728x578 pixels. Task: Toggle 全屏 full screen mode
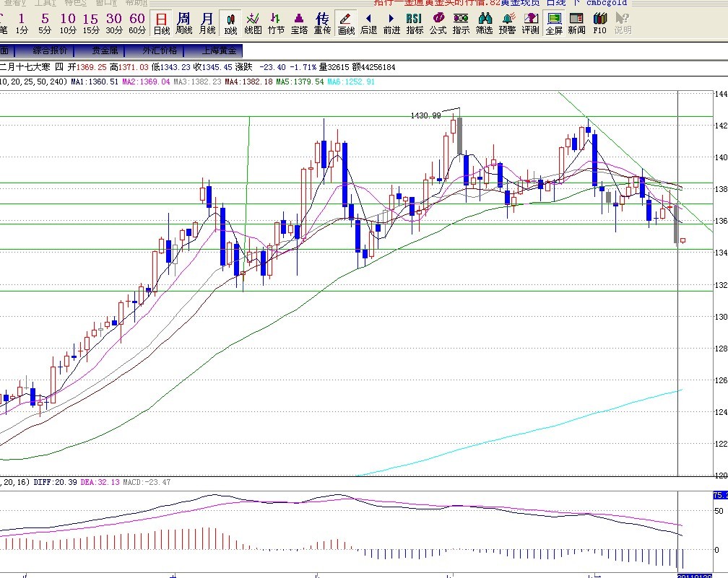pos(554,23)
